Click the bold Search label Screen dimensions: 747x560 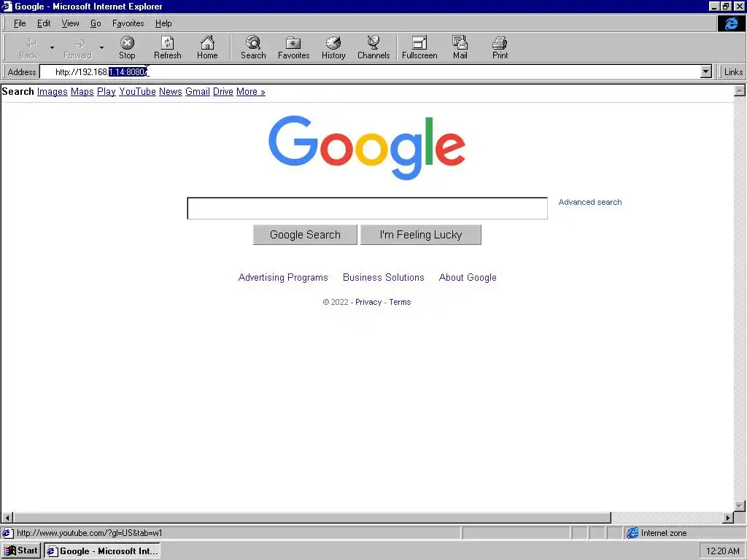click(x=18, y=91)
